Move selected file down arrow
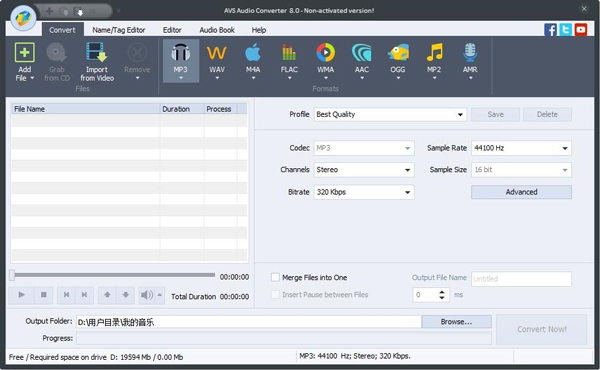 126,295
